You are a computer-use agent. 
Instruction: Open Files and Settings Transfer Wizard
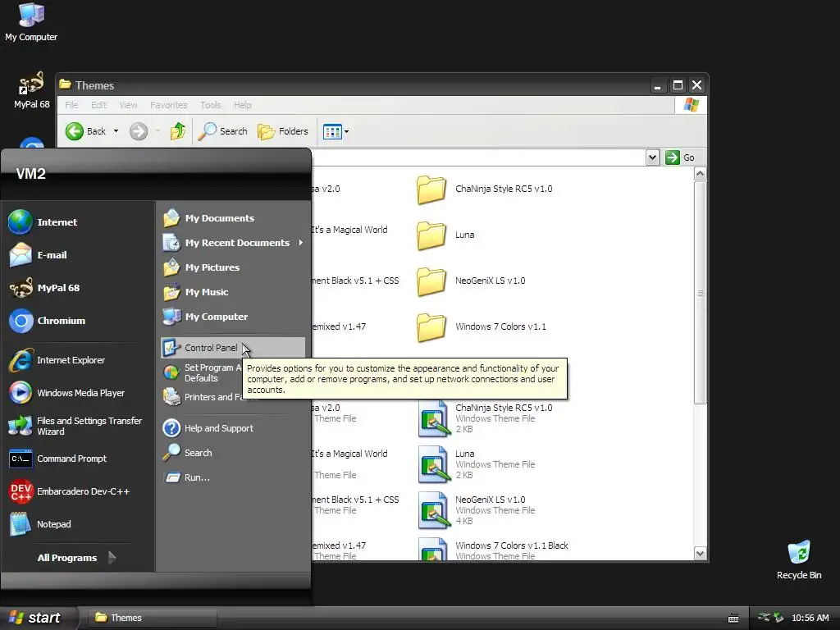[x=78, y=426]
